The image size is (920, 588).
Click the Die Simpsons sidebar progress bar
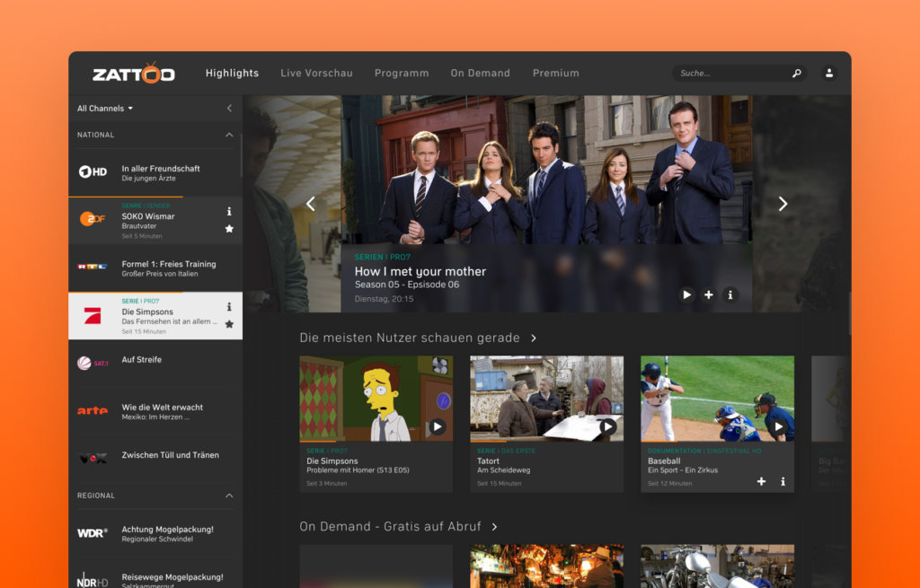point(126,292)
